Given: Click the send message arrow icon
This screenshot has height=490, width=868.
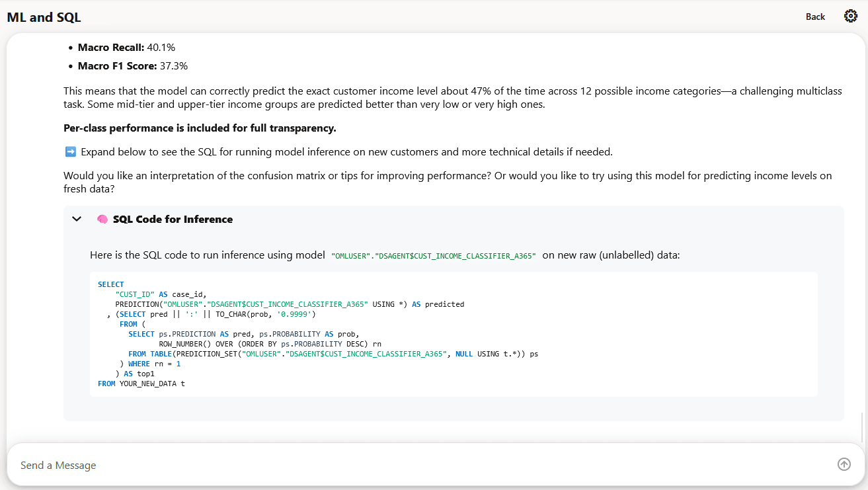Looking at the screenshot, I should click(844, 464).
